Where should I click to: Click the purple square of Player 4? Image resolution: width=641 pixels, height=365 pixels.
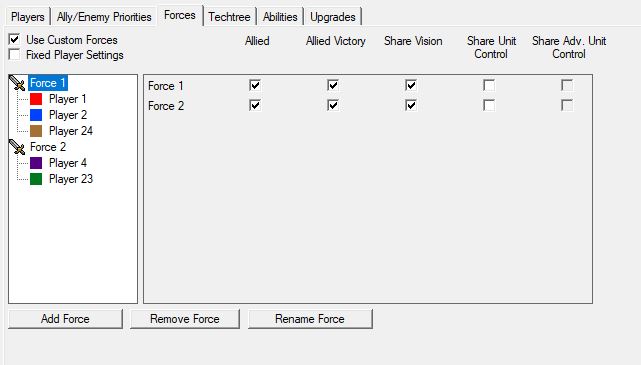[x=36, y=163]
